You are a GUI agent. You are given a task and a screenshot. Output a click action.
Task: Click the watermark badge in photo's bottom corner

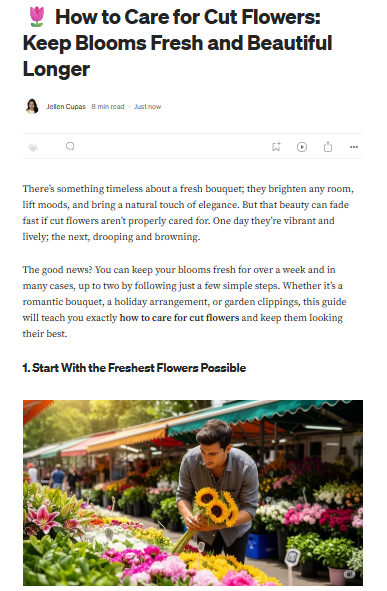350,574
